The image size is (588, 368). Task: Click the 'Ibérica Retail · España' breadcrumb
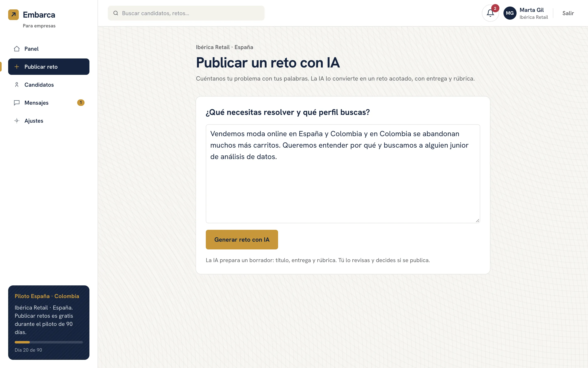pos(225,47)
